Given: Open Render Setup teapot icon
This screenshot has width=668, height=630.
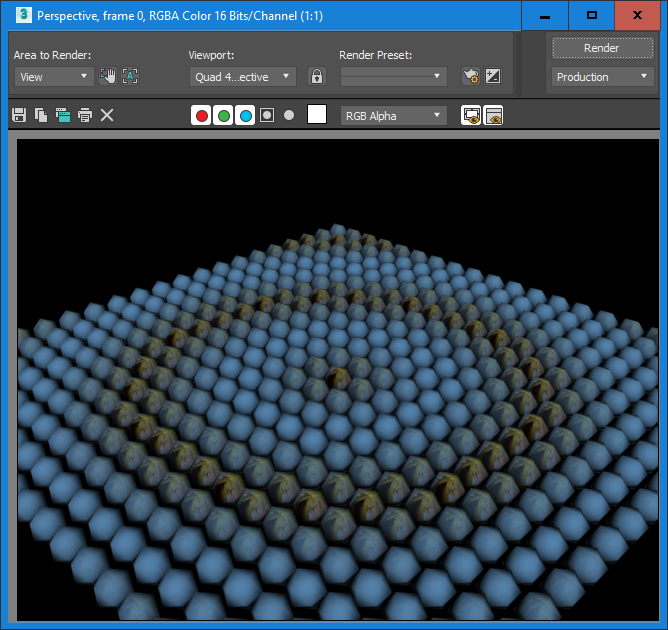Looking at the screenshot, I should pyautogui.click(x=471, y=76).
